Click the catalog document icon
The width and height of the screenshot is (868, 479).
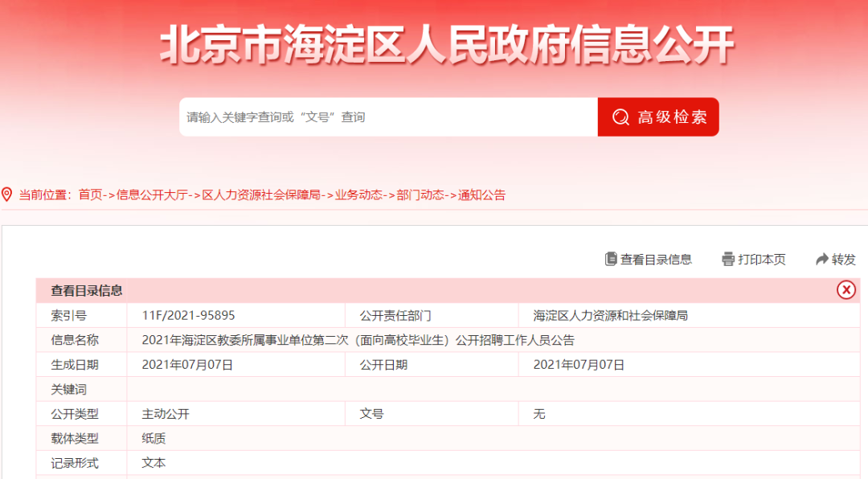[611, 259]
